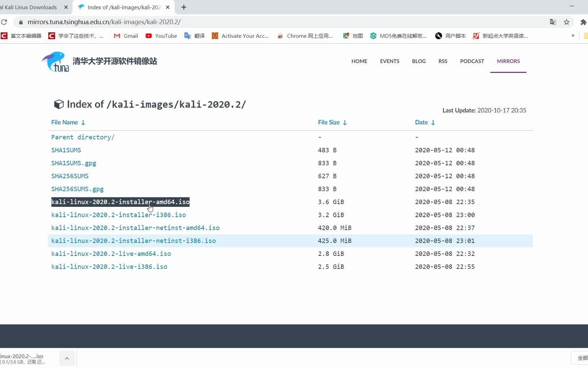Viewport: 588px width, 368px height.
Task: Open MIRRORS navigation item
Action: point(508,61)
